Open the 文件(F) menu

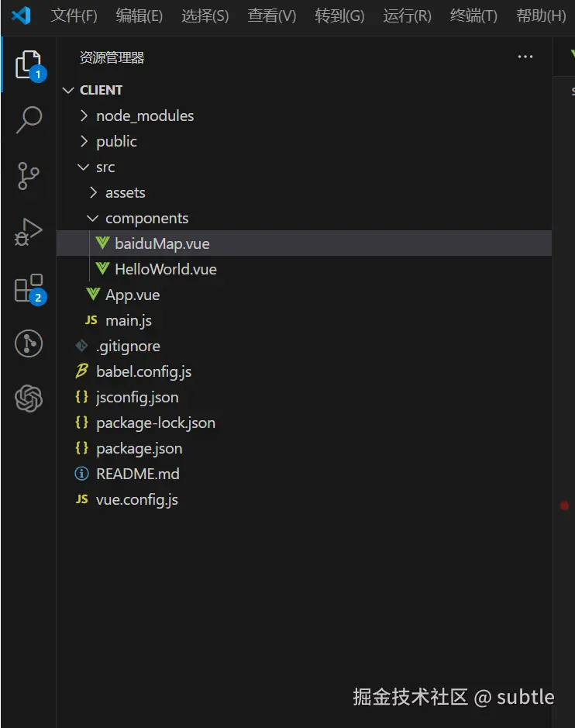(x=74, y=16)
